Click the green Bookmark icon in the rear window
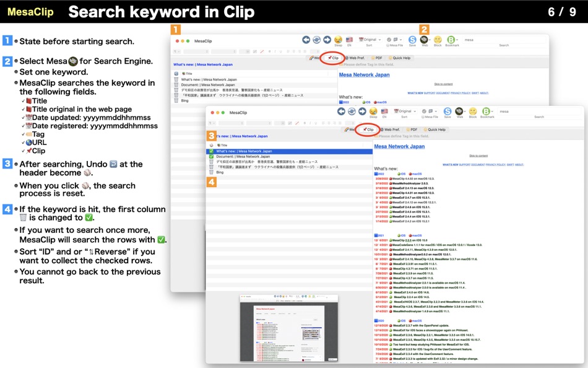 (451, 40)
